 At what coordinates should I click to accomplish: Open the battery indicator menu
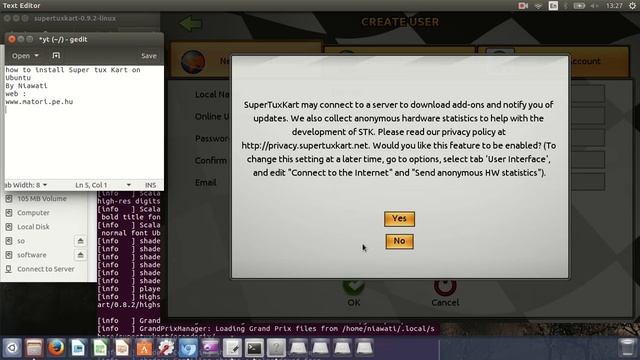tap(579, 6)
